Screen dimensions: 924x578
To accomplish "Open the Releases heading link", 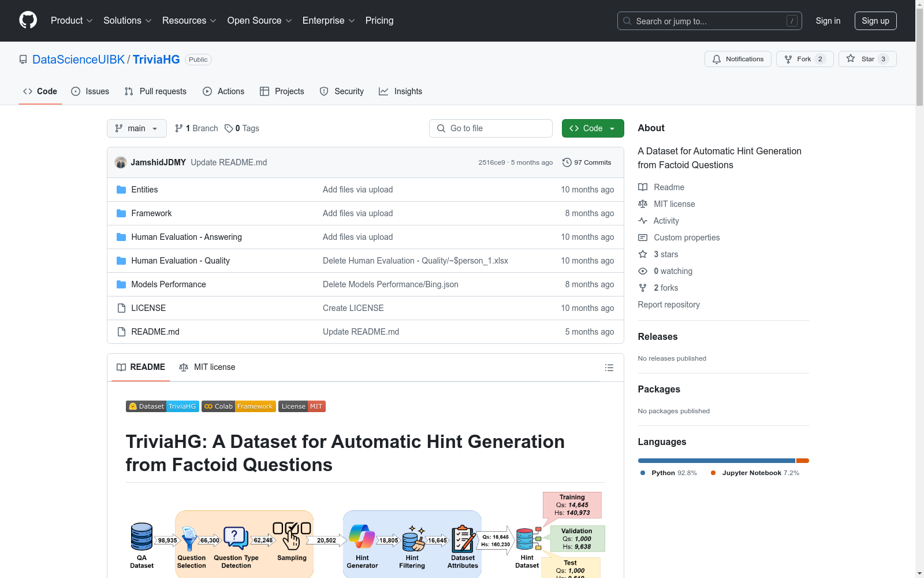I will pyautogui.click(x=658, y=337).
